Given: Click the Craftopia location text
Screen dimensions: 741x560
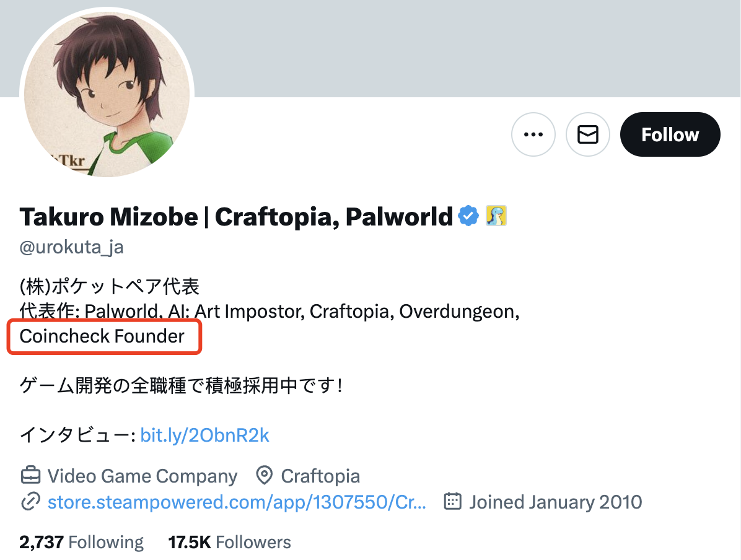Looking at the screenshot, I should [x=320, y=476].
